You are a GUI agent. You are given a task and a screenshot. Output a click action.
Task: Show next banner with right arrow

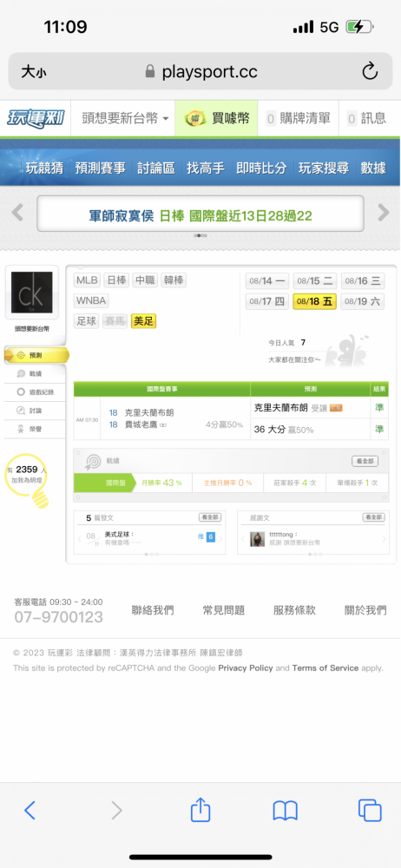(x=384, y=212)
